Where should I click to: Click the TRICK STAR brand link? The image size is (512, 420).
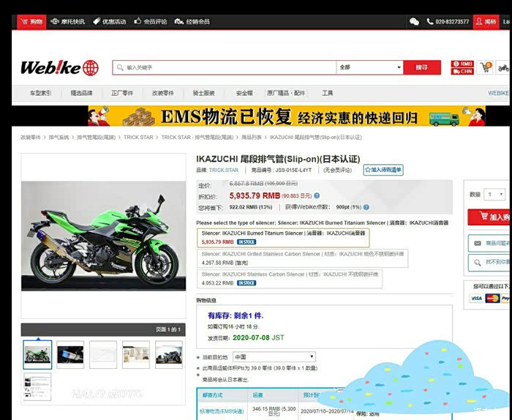224,170
